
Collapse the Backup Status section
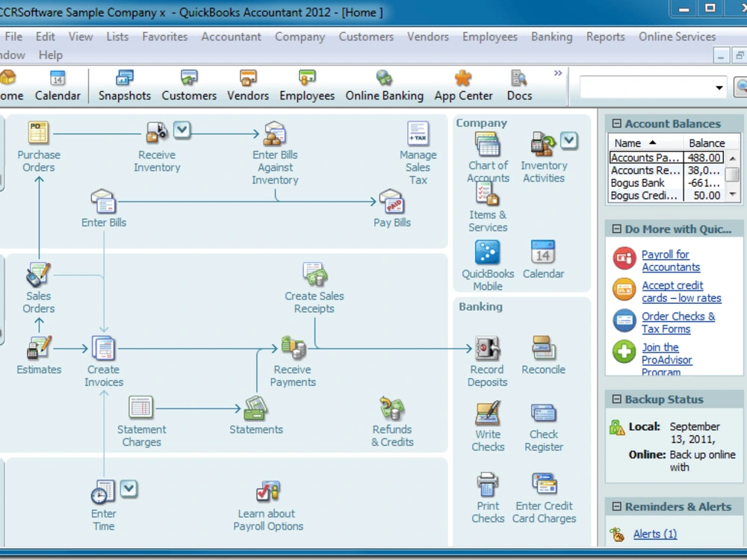616,399
